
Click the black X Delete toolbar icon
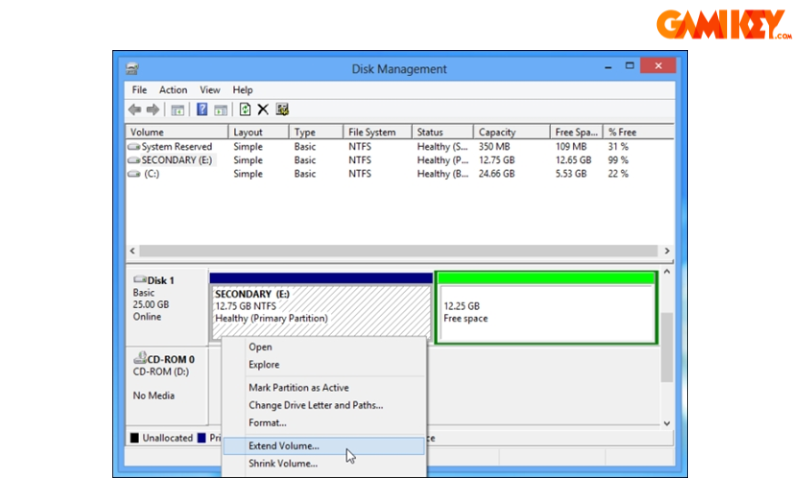coord(263,109)
